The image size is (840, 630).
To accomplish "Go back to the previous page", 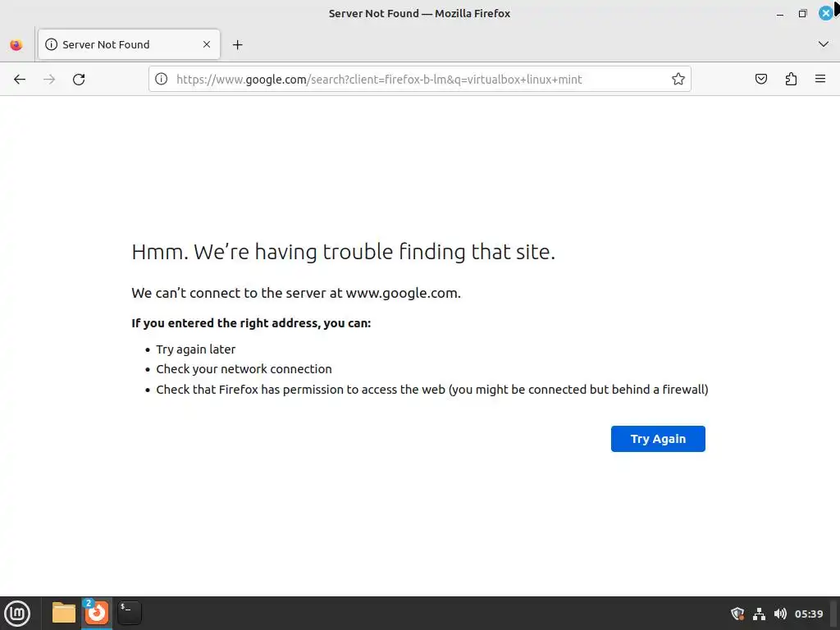I will point(20,80).
